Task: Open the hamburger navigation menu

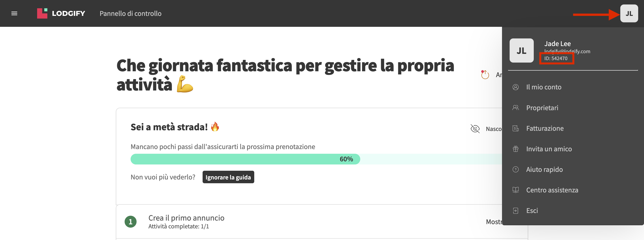Action: pyautogui.click(x=14, y=13)
